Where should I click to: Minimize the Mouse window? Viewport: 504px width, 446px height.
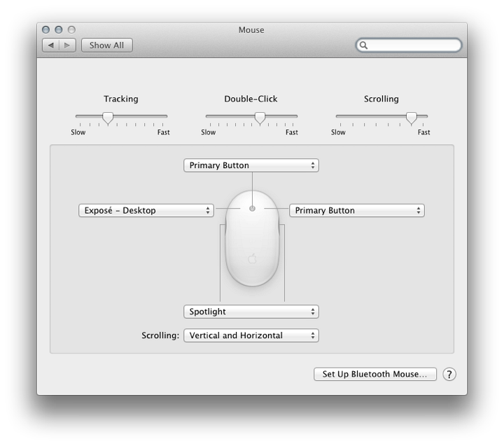59,30
